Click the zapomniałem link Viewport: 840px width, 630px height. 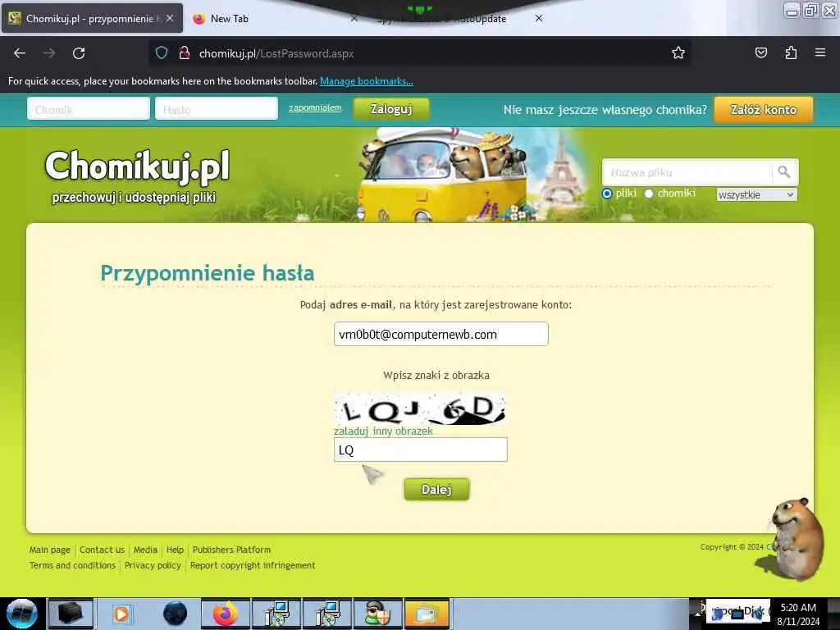314,107
